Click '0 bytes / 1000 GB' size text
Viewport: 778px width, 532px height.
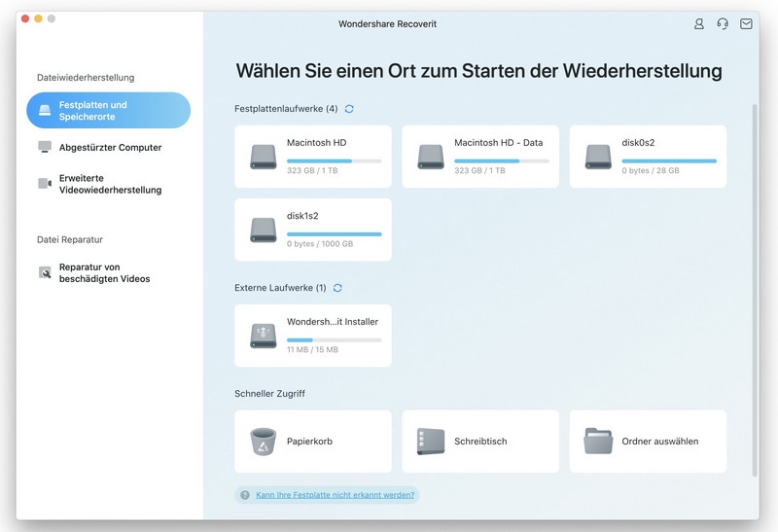pos(320,244)
